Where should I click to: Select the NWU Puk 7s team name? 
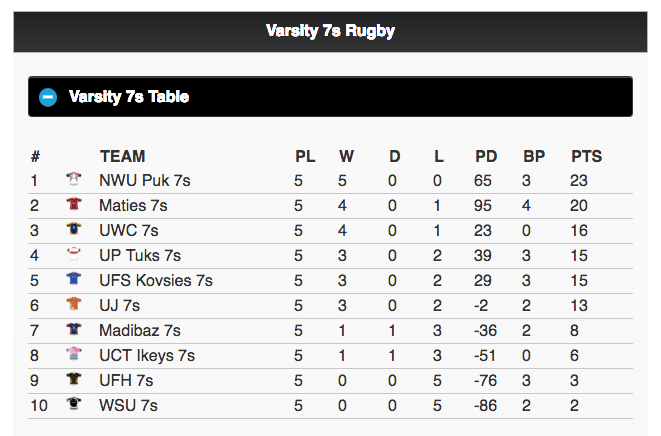[x=144, y=181]
